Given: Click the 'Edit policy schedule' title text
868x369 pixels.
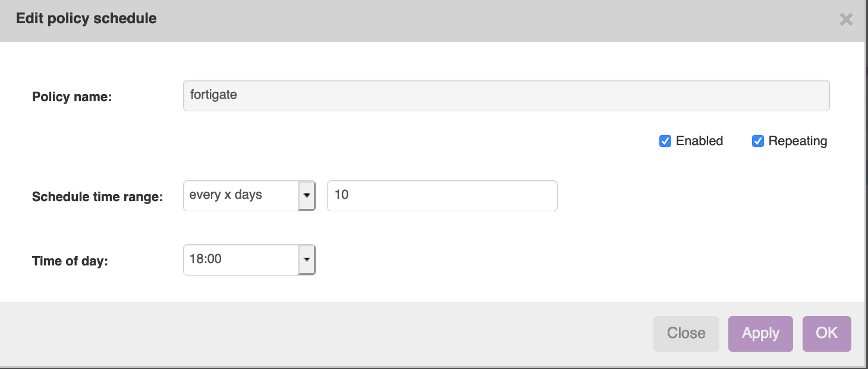Looking at the screenshot, I should click(x=86, y=18).
